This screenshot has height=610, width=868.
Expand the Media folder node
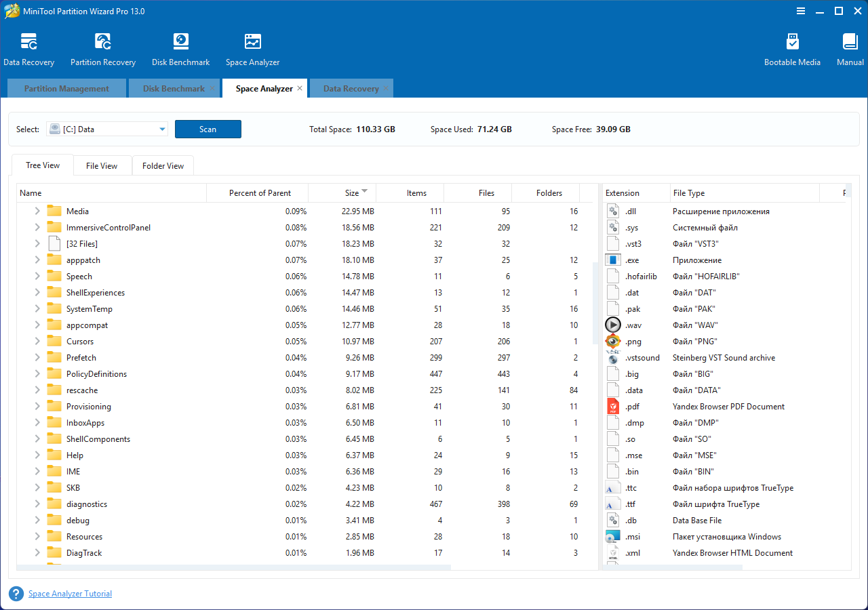tap(37, 211)
